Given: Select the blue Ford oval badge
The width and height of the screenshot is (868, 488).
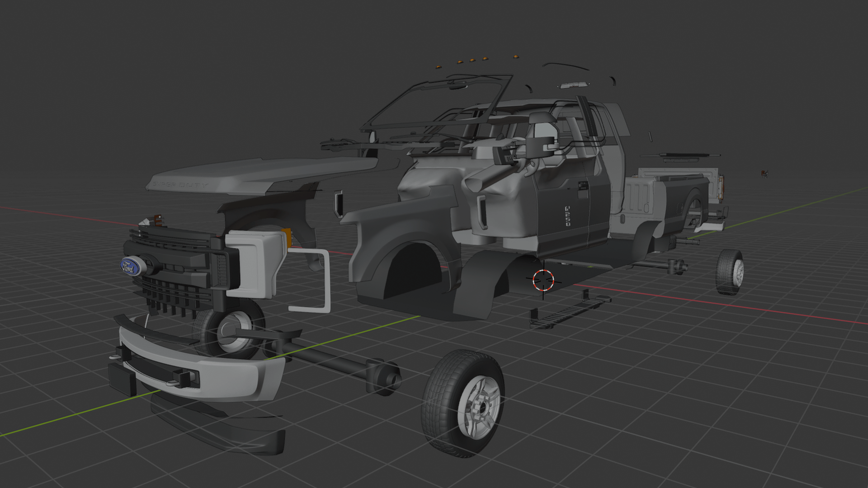Looking at the screenshot, I should coord(130,266).
